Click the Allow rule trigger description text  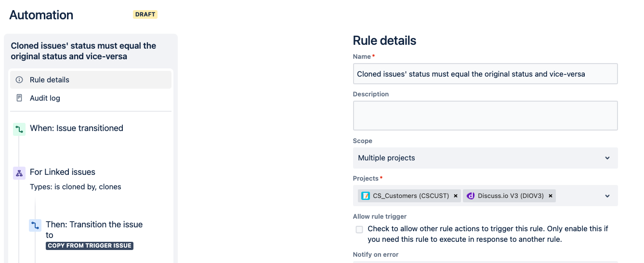(x=488, y=234)
